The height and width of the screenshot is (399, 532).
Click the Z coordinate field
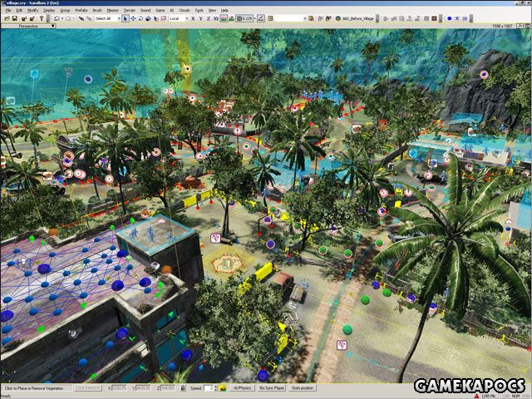(x=168, y=388)
